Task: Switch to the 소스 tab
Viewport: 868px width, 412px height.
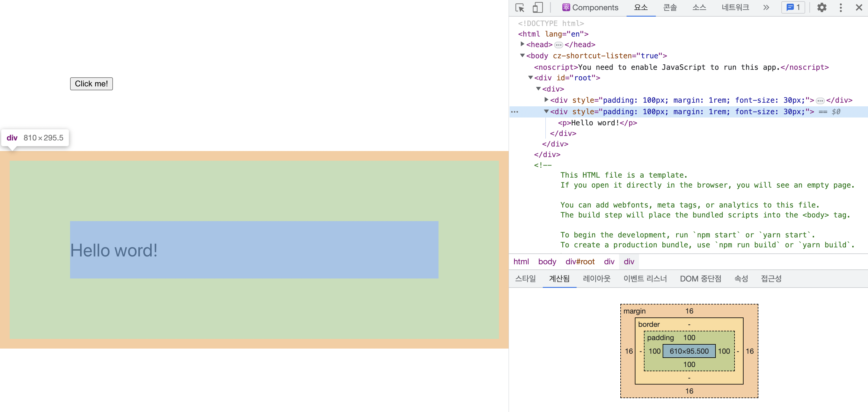Action: (699, 8)
